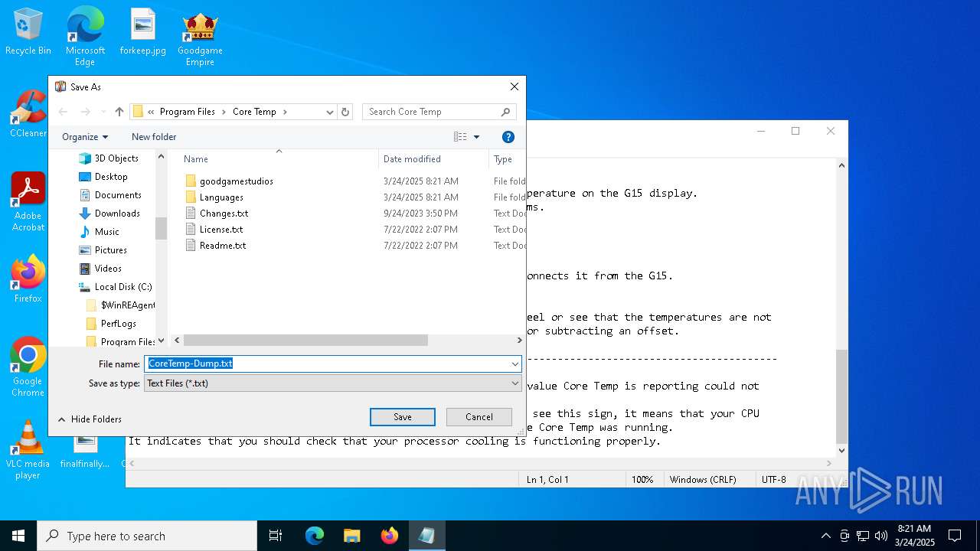Click volume icon in system tray

tap(881, 536)
